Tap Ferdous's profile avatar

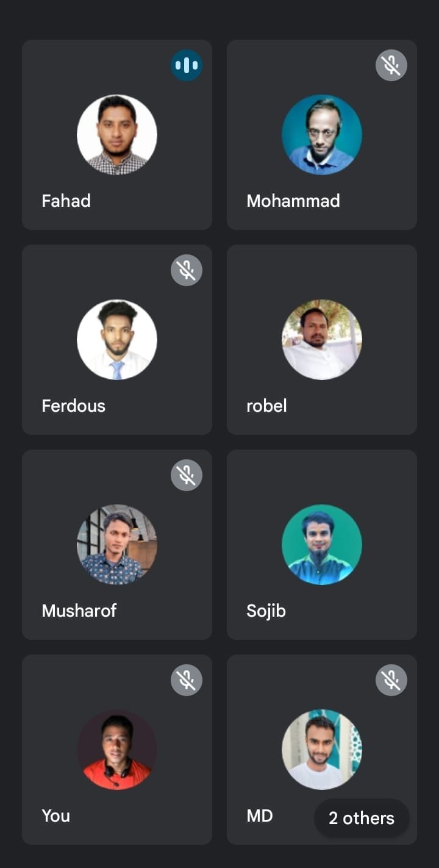click(117, 340)
